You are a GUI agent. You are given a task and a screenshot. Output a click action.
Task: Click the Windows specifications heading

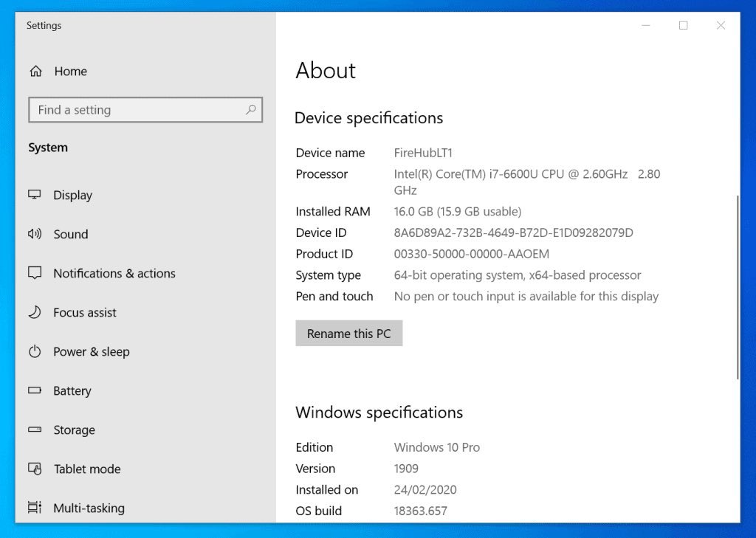(x=379, y=413)
